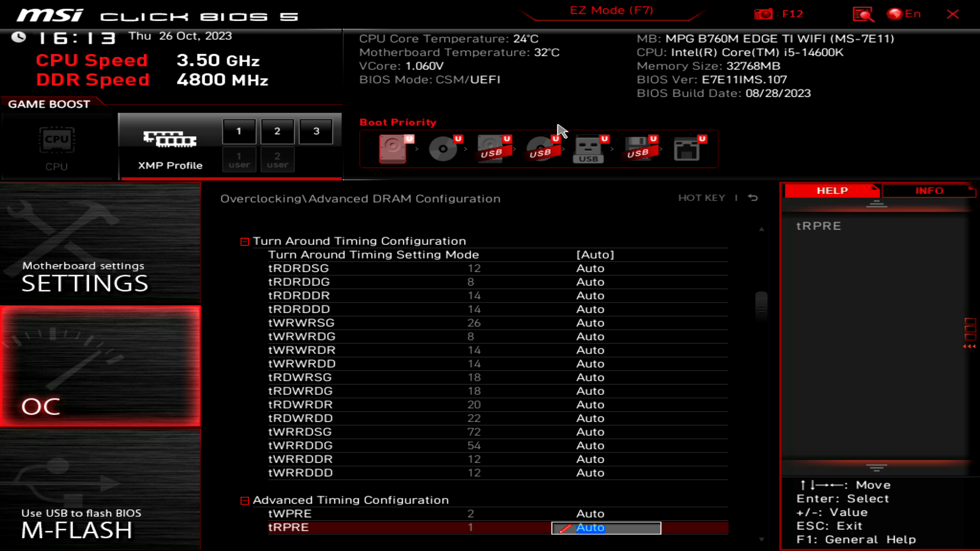Click the USB key boot device icon

[589, 149]
